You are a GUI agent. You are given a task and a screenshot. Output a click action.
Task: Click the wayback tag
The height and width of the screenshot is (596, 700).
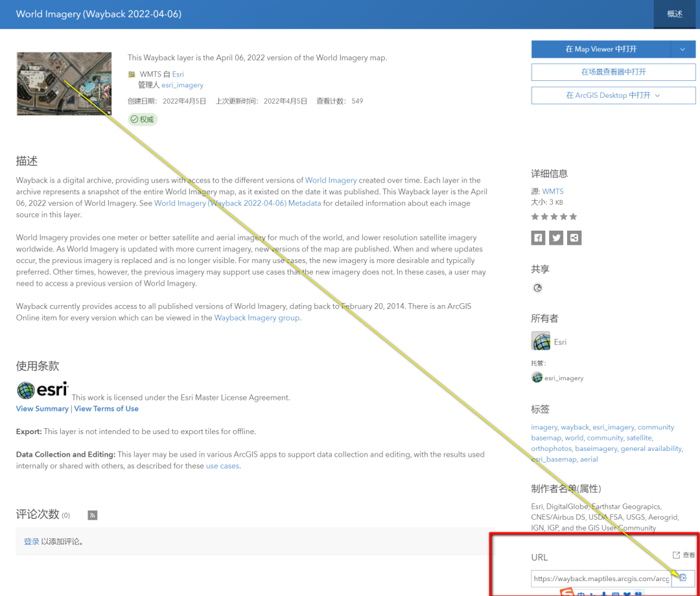(574, 428)
